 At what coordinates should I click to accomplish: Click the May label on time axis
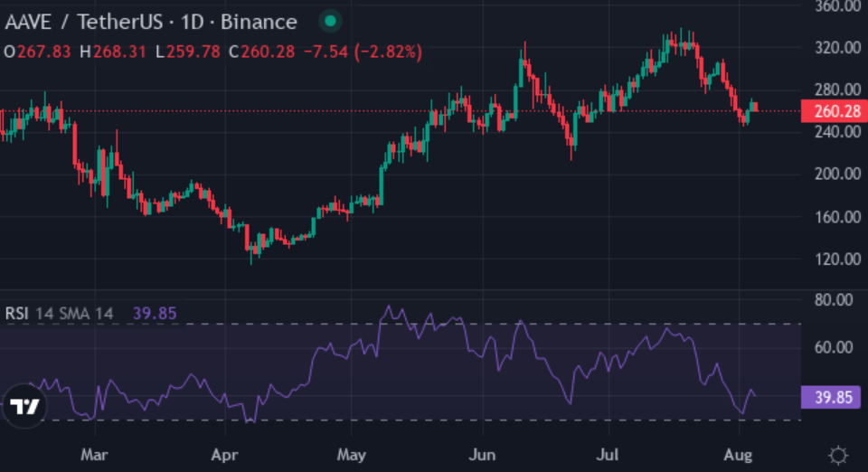352,456
